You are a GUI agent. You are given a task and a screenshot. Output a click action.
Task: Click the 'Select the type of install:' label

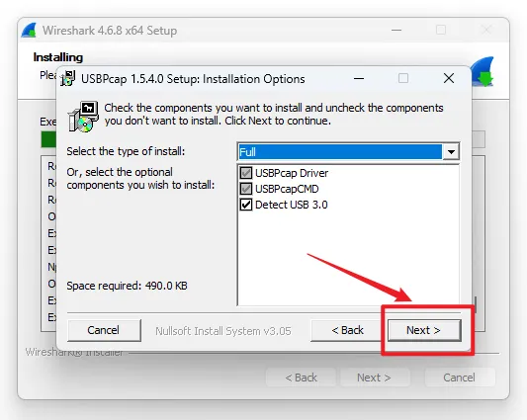tap(126, 151)
